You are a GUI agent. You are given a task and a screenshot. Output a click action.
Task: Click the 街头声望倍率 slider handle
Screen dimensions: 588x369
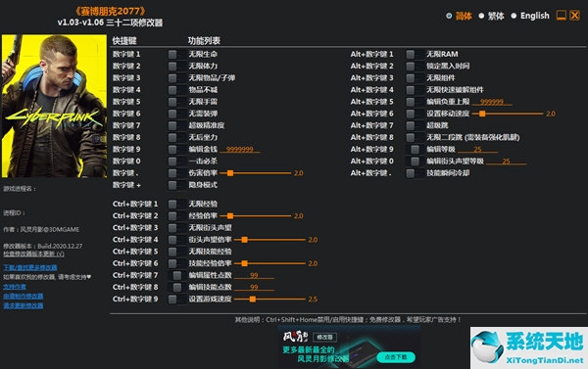coord(244,240)
